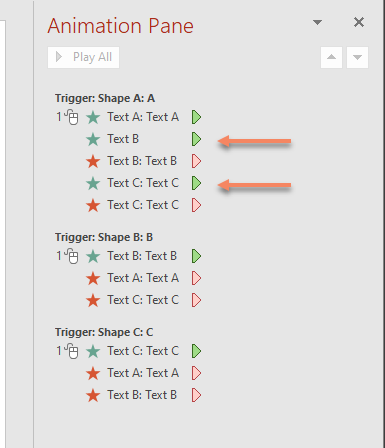Viewport: 385px width, 448px height.
Task: Close the Animation Pane
Action: 359,22
